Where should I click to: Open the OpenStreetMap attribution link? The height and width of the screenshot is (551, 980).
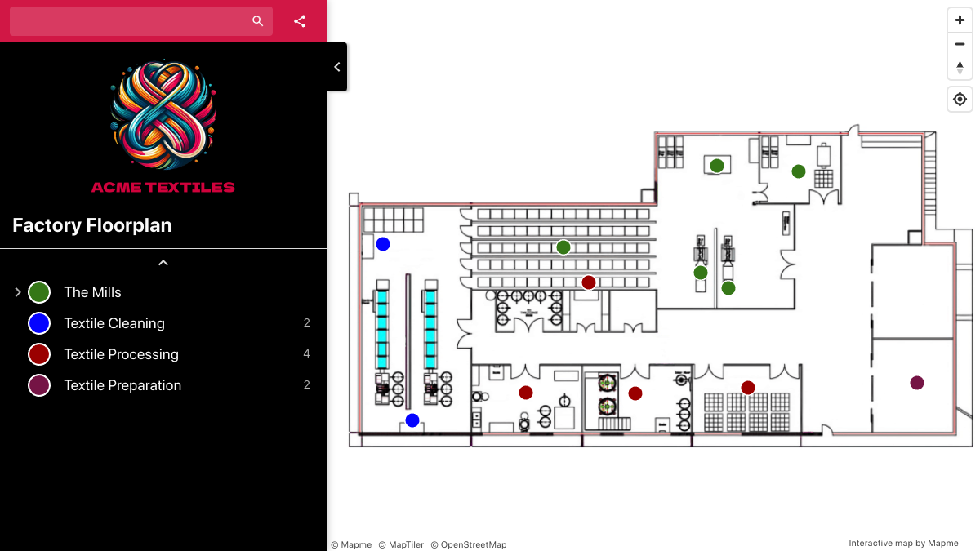(469, 544)
